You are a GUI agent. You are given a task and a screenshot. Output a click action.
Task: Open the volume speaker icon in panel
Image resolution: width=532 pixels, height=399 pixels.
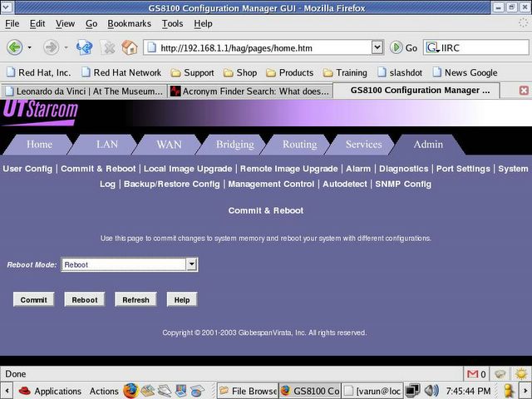431,391
